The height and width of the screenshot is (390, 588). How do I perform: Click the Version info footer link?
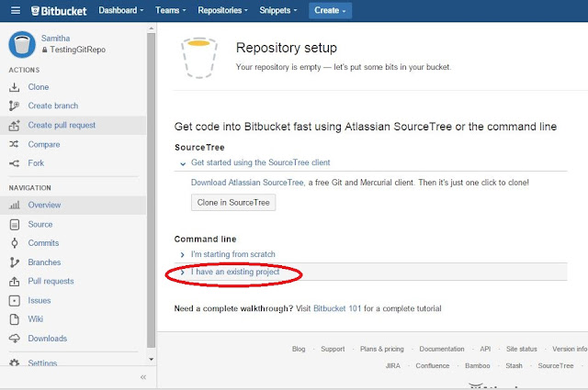click(x=570, y=349)
